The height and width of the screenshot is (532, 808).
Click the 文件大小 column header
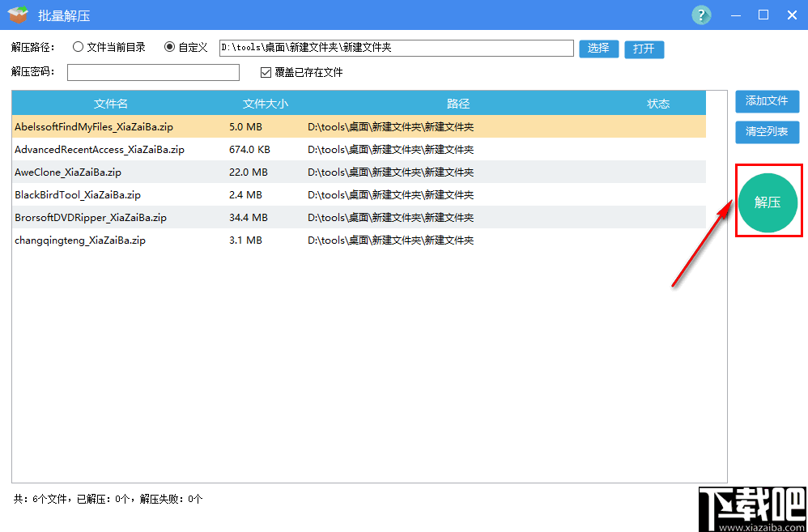[266, 103]
